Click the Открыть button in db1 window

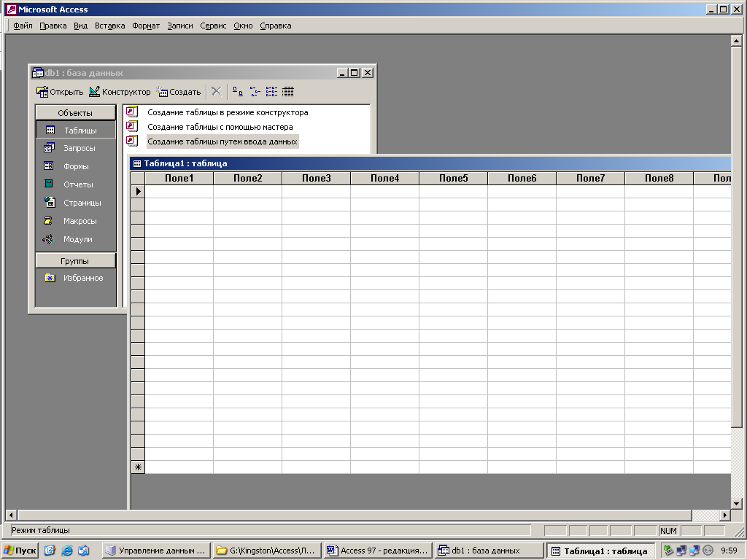[x=60, y=92]
